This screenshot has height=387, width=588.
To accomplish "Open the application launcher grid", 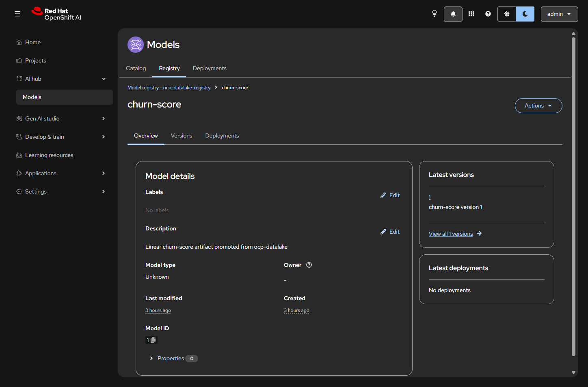I will [471, 14].
